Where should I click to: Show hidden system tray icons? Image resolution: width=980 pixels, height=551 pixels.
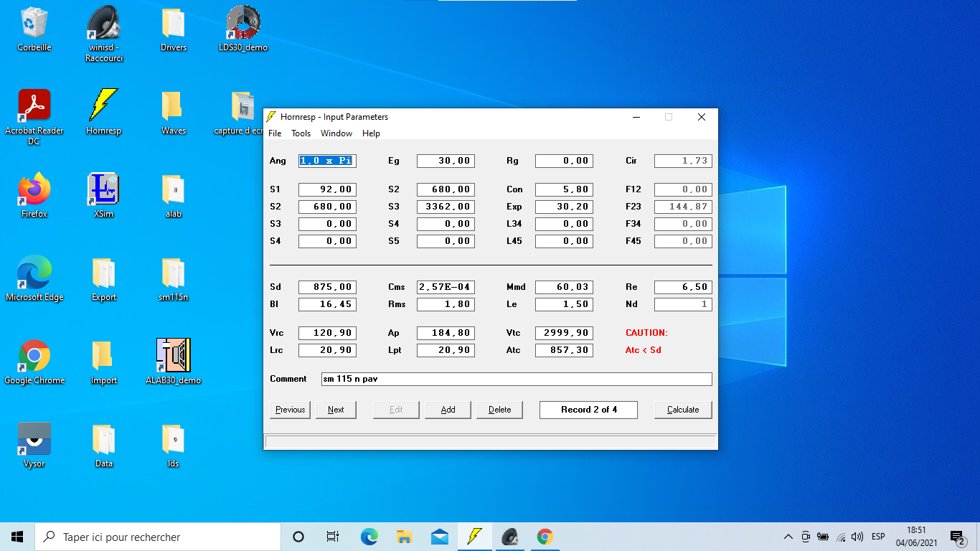coord(788,537)
